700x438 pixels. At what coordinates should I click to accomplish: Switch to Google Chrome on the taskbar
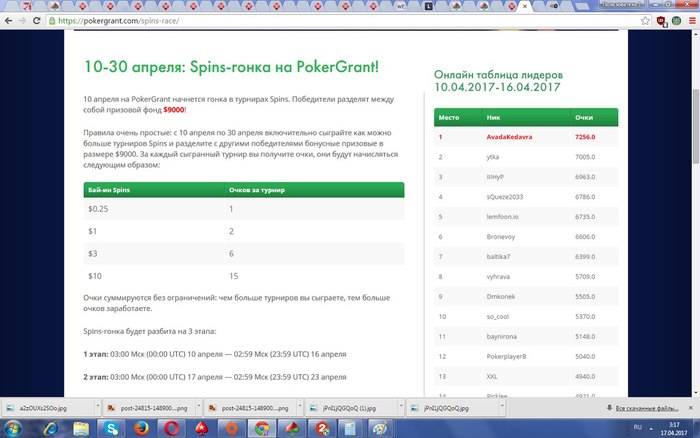tap(262, 429)
